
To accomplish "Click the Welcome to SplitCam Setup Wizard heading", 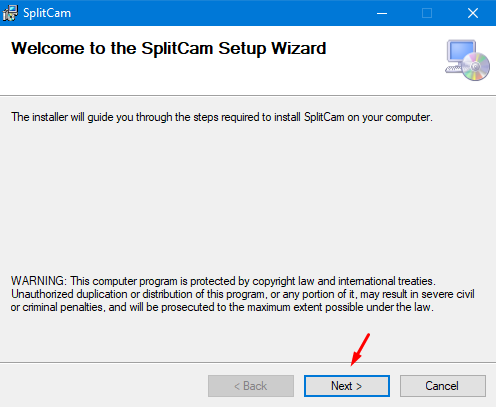I will pos(169,48).
